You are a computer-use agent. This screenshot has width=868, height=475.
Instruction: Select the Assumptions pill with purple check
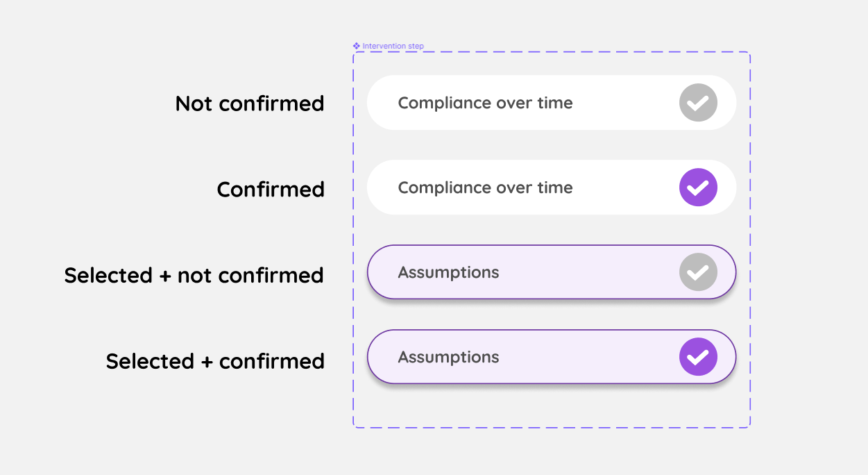click(x=590, y=357)
